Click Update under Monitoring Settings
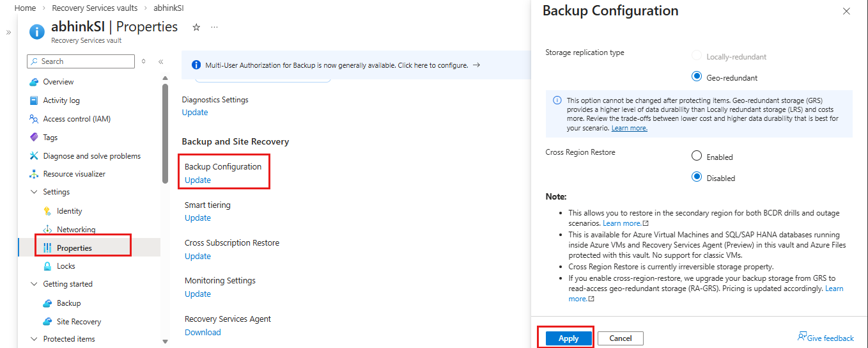 click(x=198, y=294)
